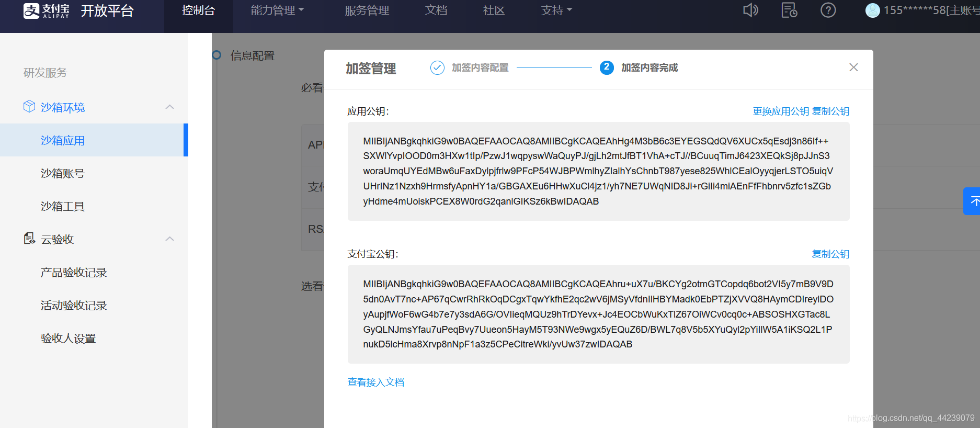980x428 pixels.
Task: Open the 查看接入文档 link
Action: pyautogui.click(x=375, y=382)
